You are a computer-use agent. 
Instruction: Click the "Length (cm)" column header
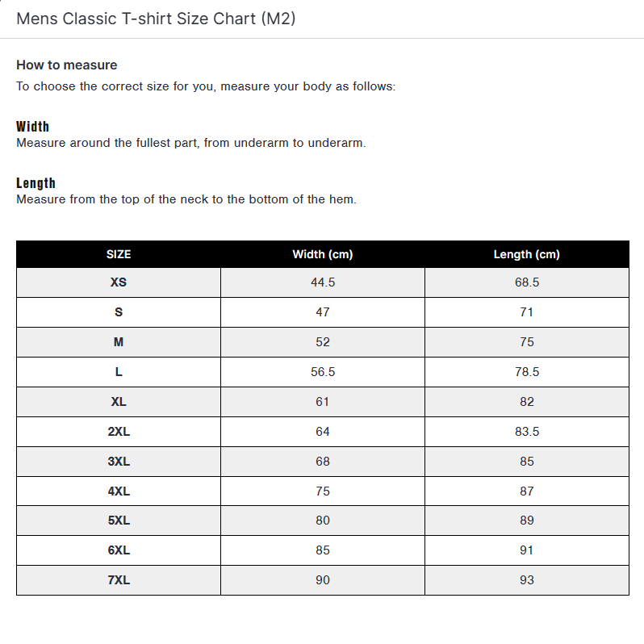point(526,254)
